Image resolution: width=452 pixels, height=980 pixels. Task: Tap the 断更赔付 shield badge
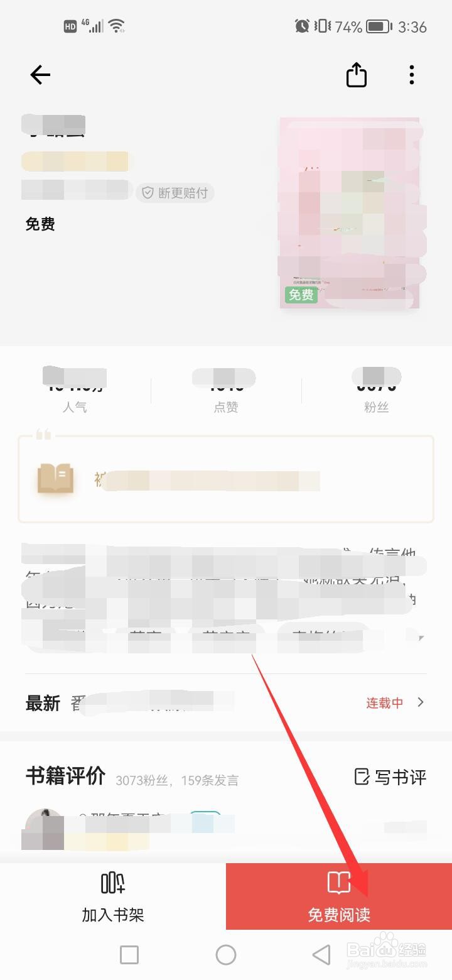[175, 193]
